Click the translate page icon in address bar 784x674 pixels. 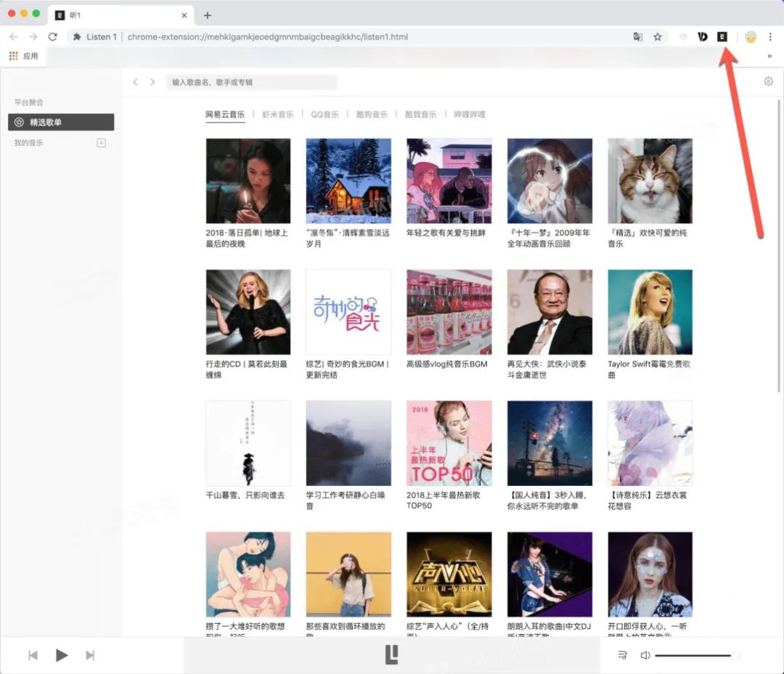(x=637, y=36)
